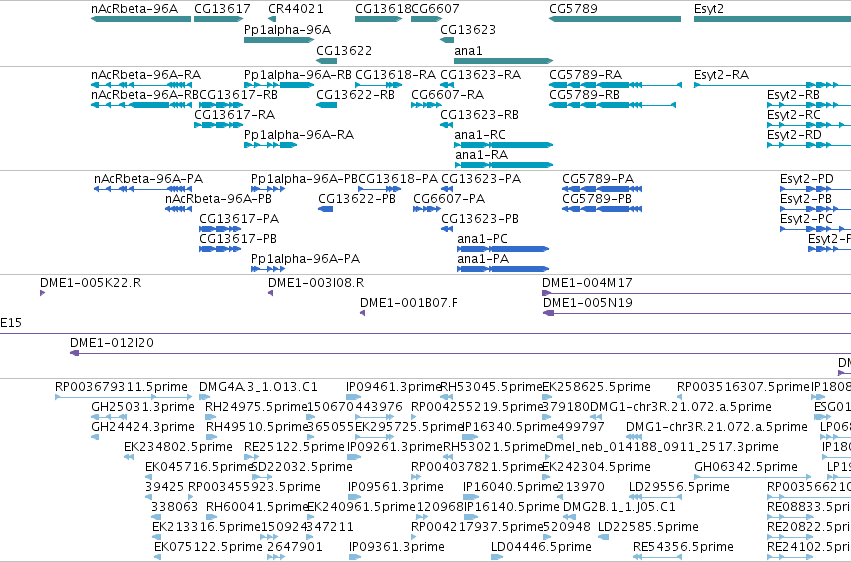Image resolution: width=851 pixels, height=562 pixels.
Task: Click the CG13618-RA transcript label
Action: [x=396, y=74]
